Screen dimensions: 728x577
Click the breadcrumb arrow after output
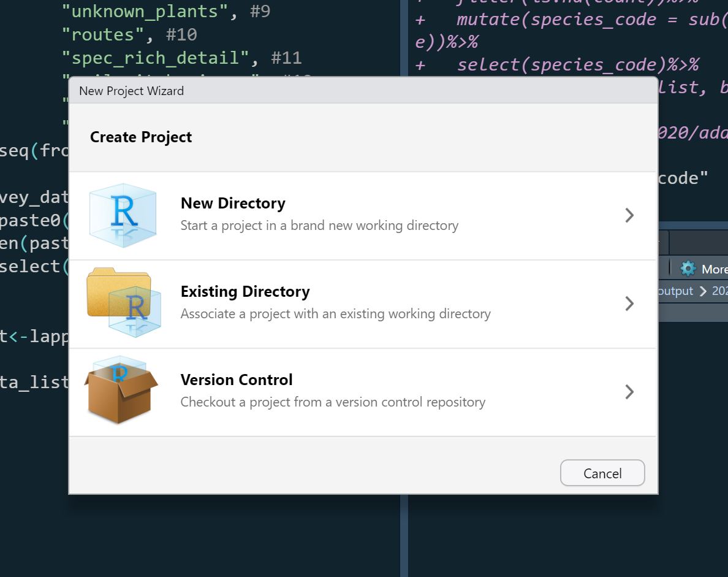[x=703, y=291]
